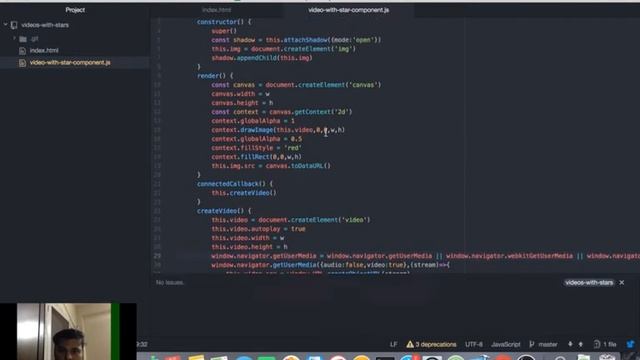The image size is (640, 360).
Task: Click the this.video.autoplay = true line
Action: pyautogui.click(x=258, y=229)
